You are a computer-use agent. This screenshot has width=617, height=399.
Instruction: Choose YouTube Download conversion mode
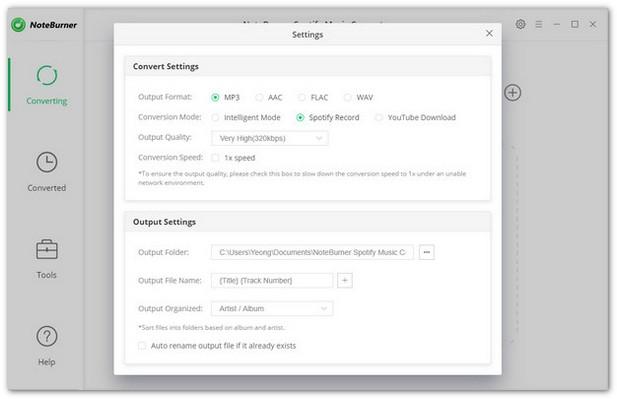(x=379, y=118)
